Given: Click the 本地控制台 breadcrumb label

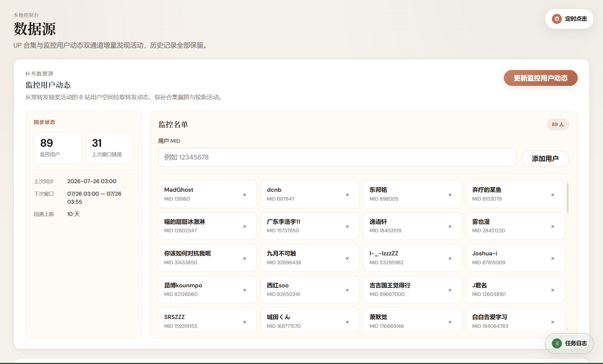Looking at the screenshot, I should point(26,15).
